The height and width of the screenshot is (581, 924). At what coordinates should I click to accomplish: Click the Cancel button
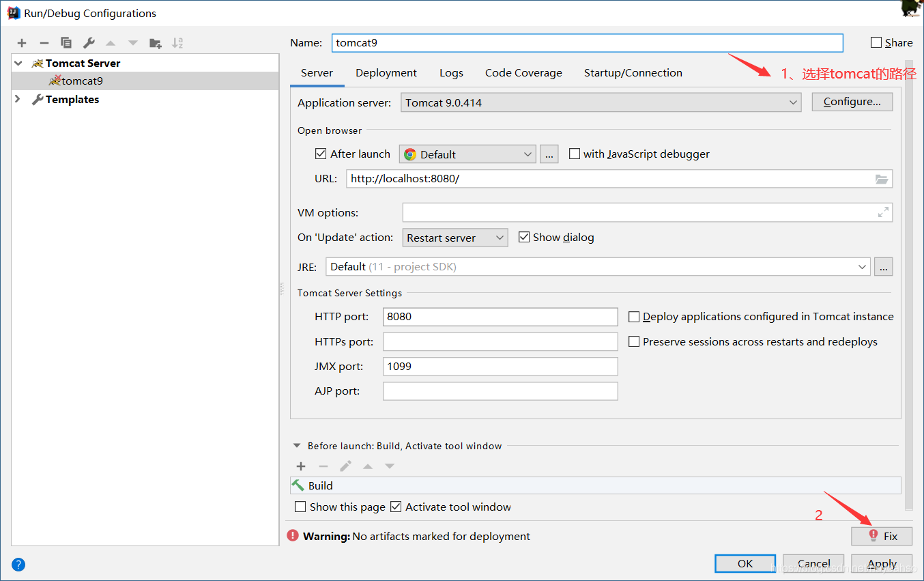tap(813, 563)
